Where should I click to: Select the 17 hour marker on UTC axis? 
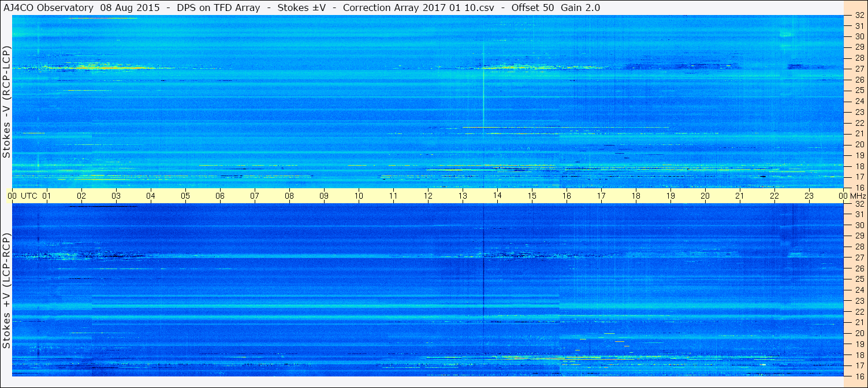601,196
